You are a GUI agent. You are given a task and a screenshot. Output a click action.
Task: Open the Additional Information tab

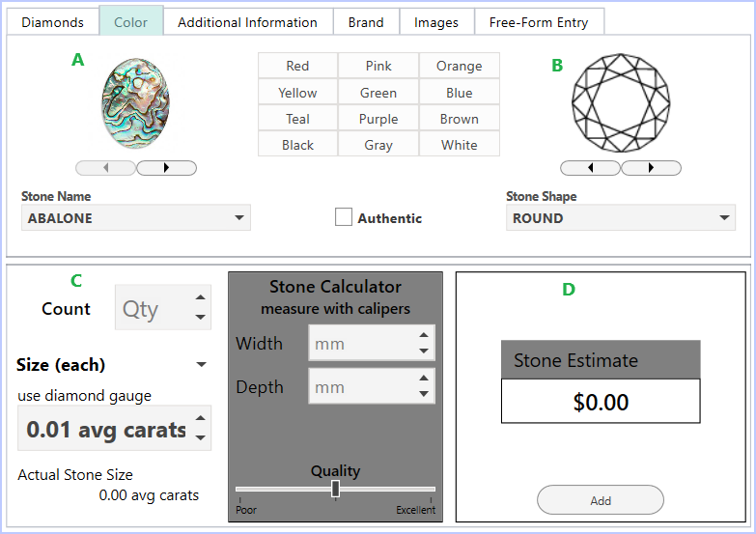[248, 22]
